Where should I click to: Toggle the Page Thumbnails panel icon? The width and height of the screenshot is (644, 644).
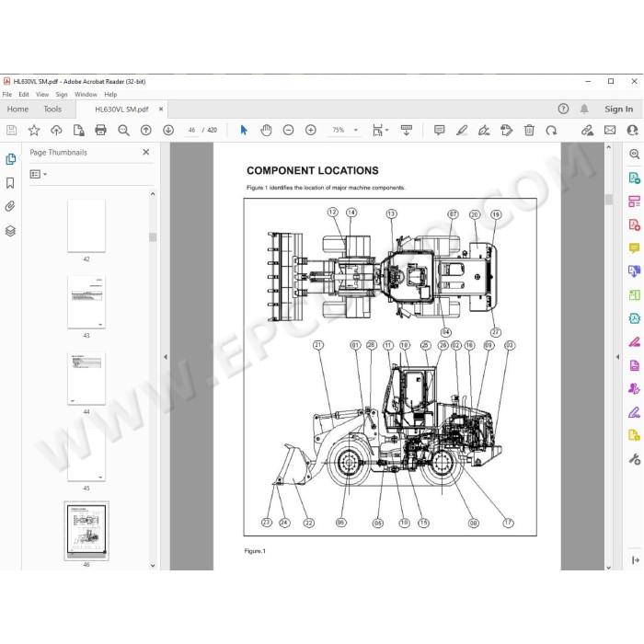pyautogui.click(x=10, y=159)
